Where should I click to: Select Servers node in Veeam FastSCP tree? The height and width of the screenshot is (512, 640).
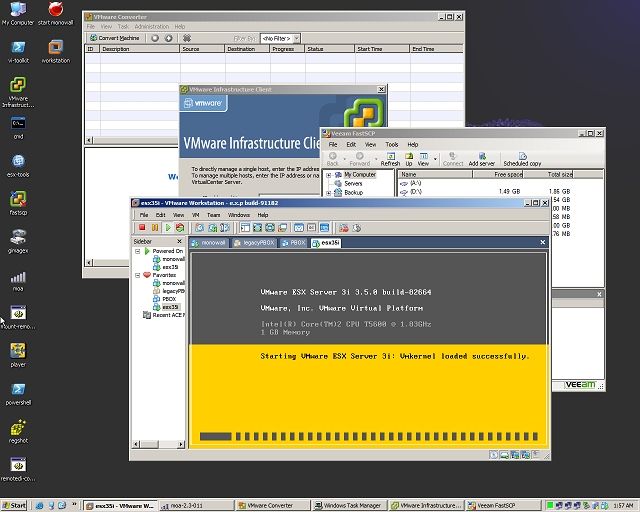[x=353, y=184]
